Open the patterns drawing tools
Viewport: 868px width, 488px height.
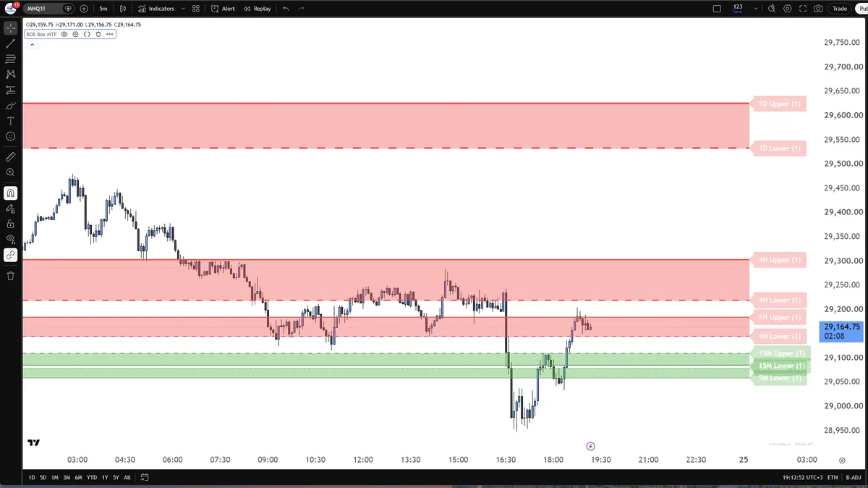coord(11,74)
